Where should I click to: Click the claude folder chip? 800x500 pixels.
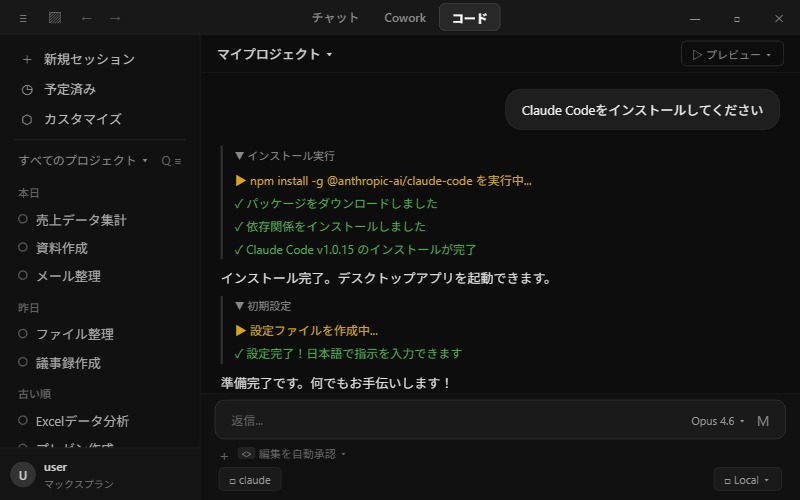(x=250, y=480)
